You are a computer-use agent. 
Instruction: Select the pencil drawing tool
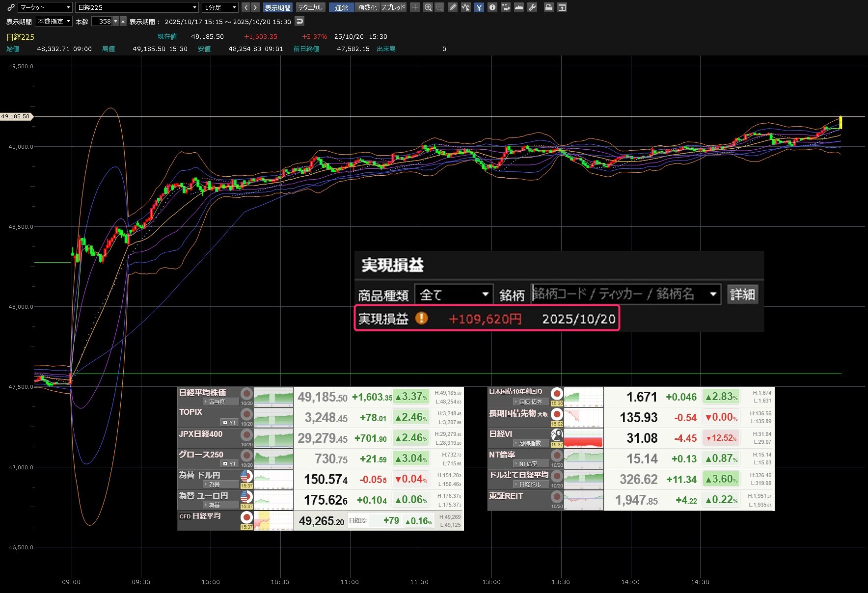coord(453,7)
